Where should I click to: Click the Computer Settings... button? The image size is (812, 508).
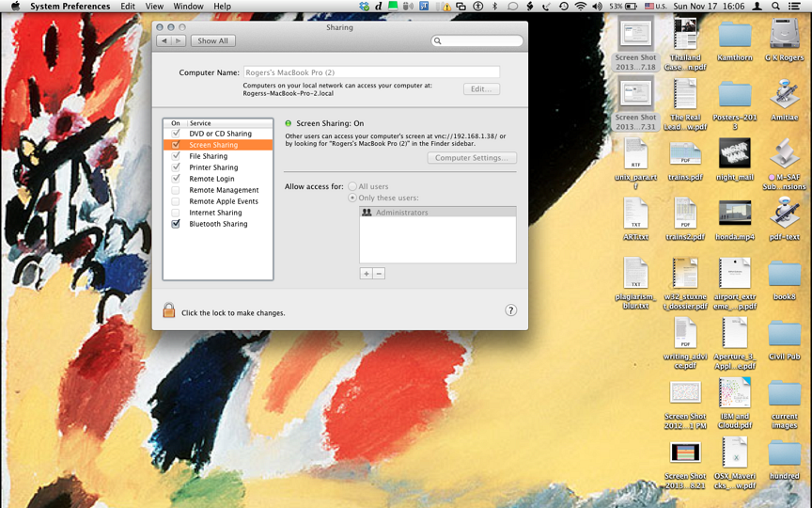click(x=472, y=158)
